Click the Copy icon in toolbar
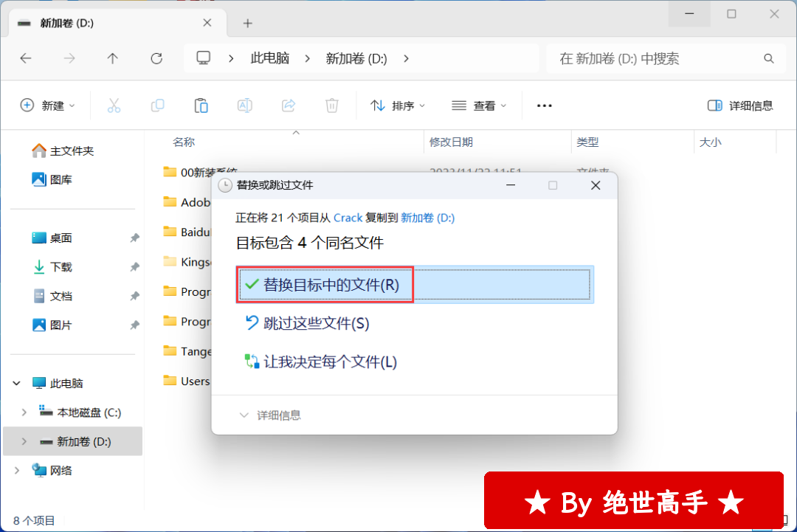The image size is (797, 532). (x=157, y=106)
